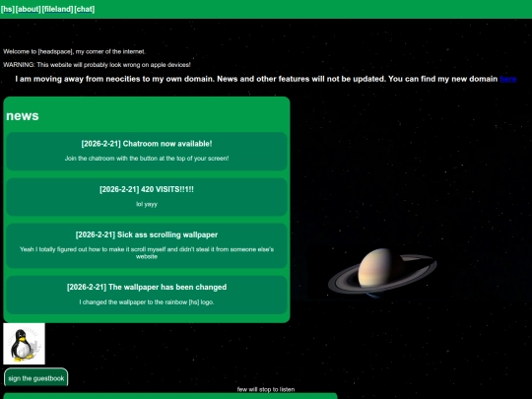Go to the [about] page
Screen dimensions: 532x399
coord(29,9)
